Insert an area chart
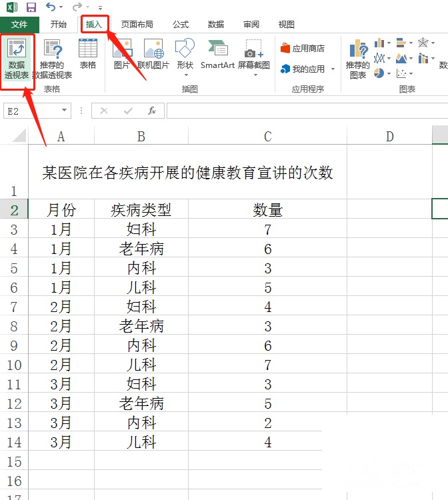448x500 pixels. (401, 58)
